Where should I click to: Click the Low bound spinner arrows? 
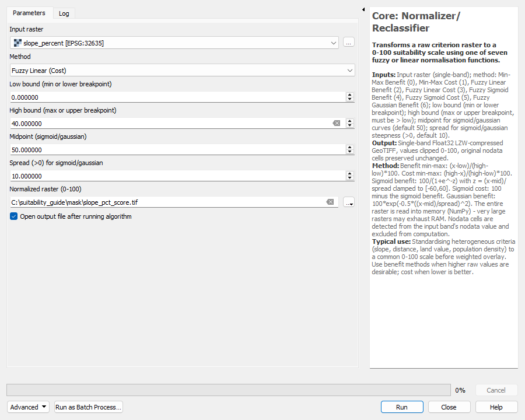[350, 97]
